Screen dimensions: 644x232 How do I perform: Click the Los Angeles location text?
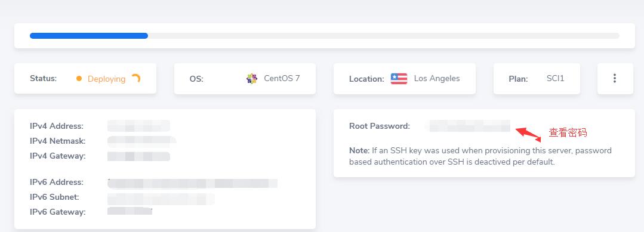click(x=437, y=79)
